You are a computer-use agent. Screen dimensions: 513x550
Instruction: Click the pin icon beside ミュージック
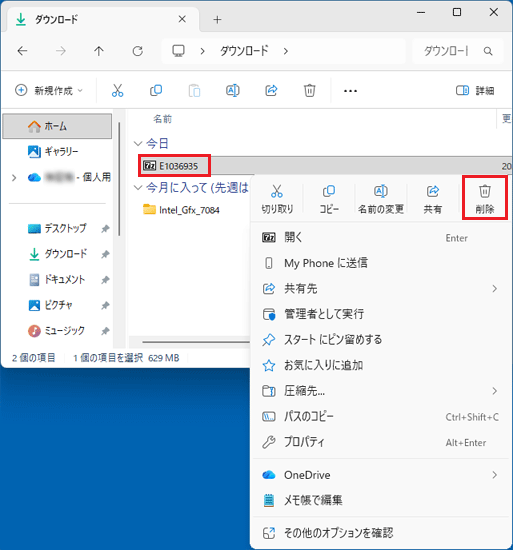pyautogui.click(x=105, y=331)
